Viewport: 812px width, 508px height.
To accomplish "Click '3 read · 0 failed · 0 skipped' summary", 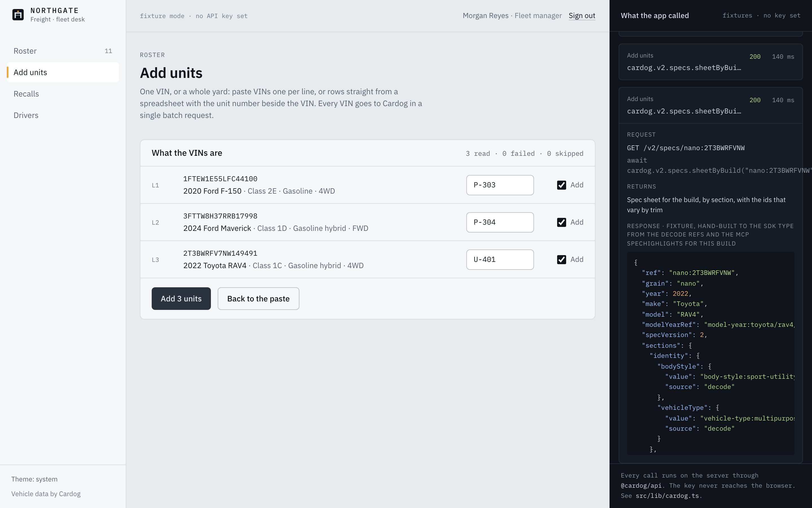I will (524, 154).
